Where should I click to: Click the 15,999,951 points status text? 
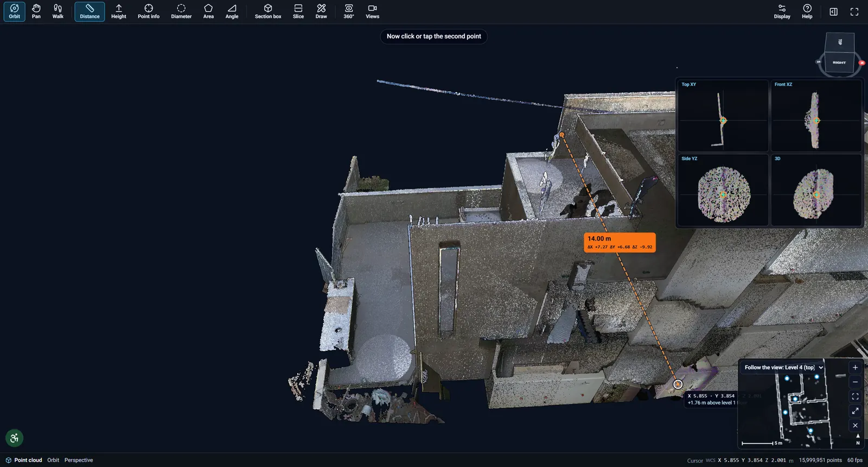(820, 460)
